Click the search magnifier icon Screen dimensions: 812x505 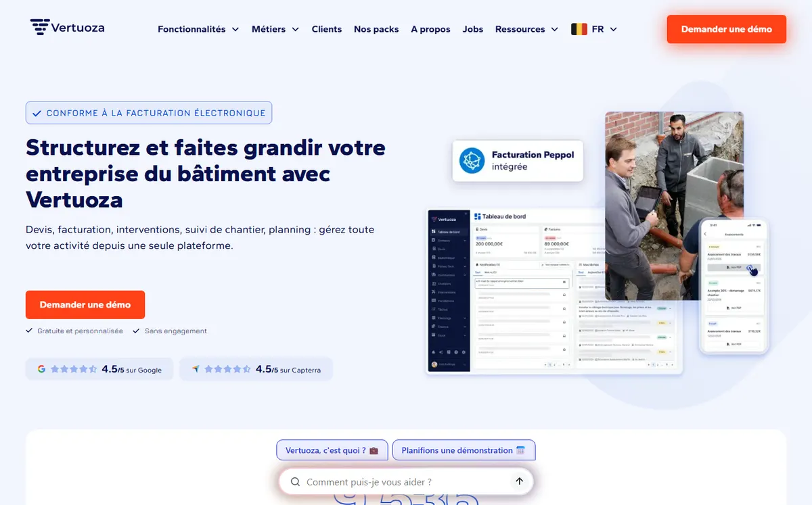[x=296, y=482]
